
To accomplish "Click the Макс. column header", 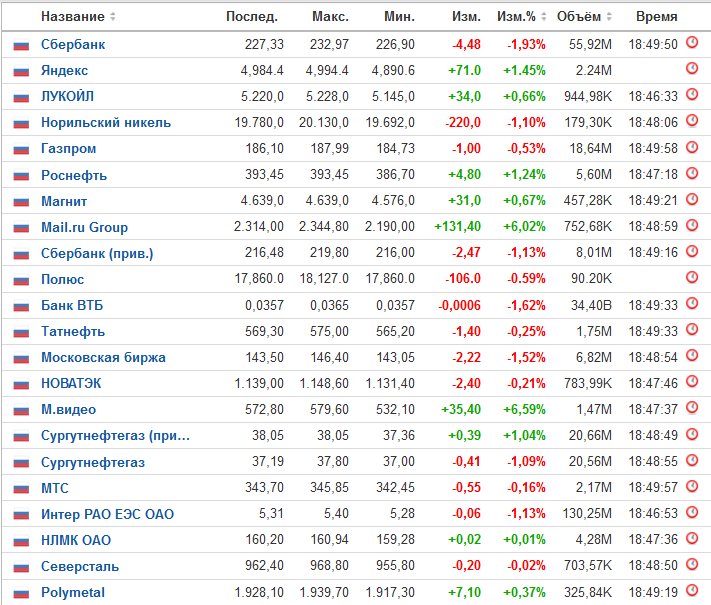I will coord(330,17).
